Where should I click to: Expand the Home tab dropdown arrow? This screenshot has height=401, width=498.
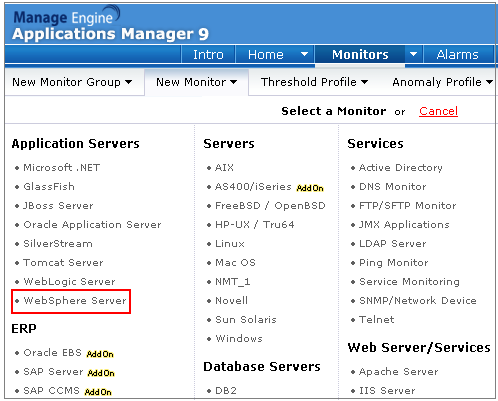(x=304, y=54)
